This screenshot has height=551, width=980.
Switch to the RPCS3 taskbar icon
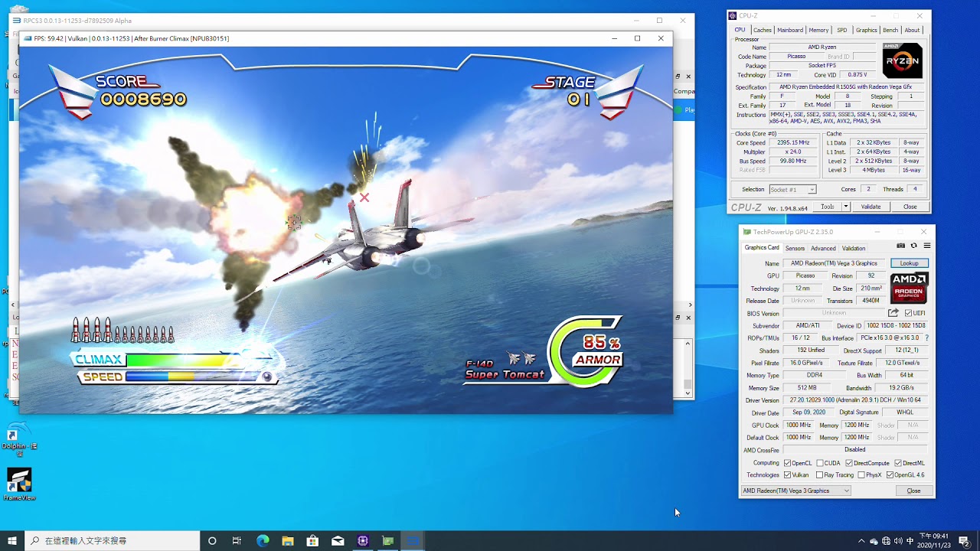pos(413,541)
